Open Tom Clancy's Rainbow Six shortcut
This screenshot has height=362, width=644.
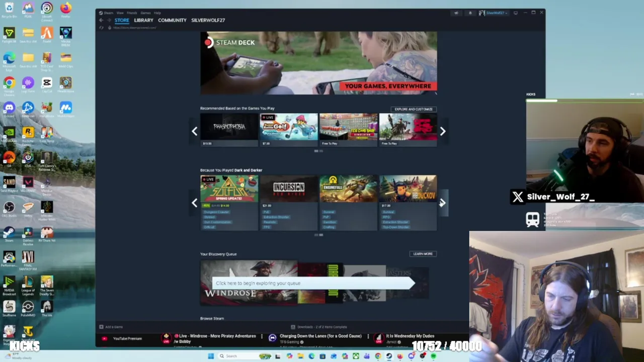click(47, 160)
